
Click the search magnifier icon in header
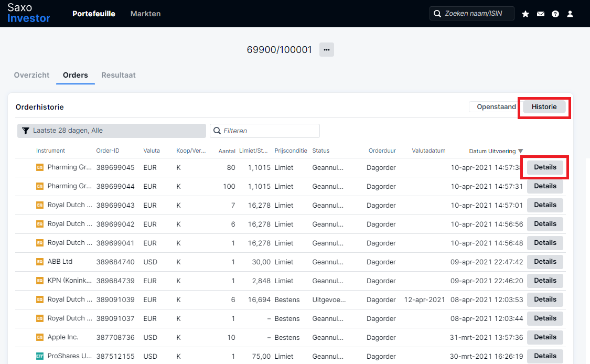[437, 14]
